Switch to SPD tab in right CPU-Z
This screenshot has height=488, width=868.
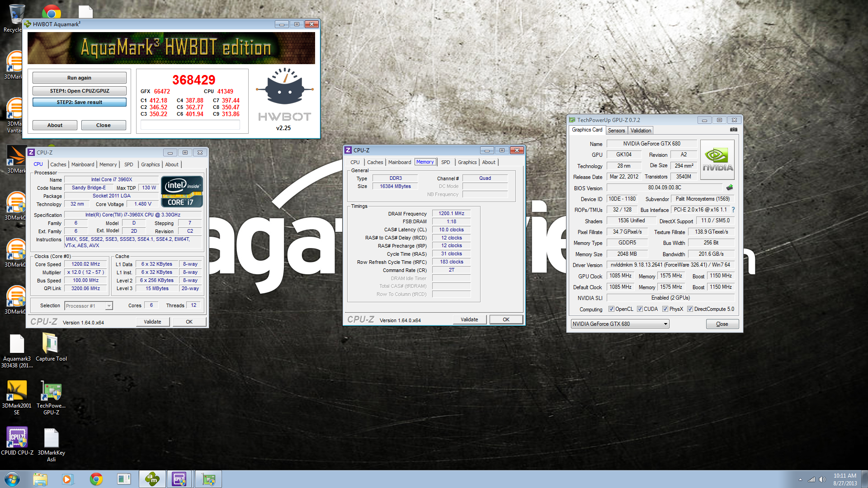(446, 162)
